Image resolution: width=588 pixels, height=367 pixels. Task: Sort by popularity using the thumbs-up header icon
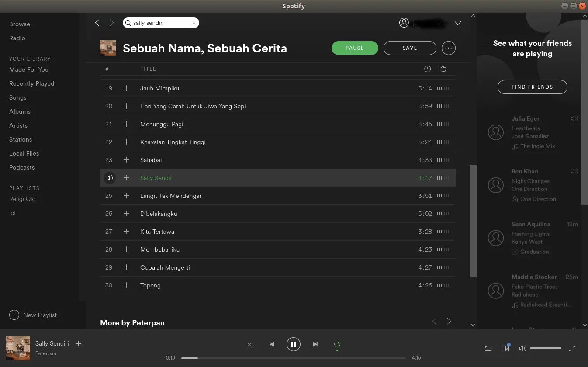(443, 69)
